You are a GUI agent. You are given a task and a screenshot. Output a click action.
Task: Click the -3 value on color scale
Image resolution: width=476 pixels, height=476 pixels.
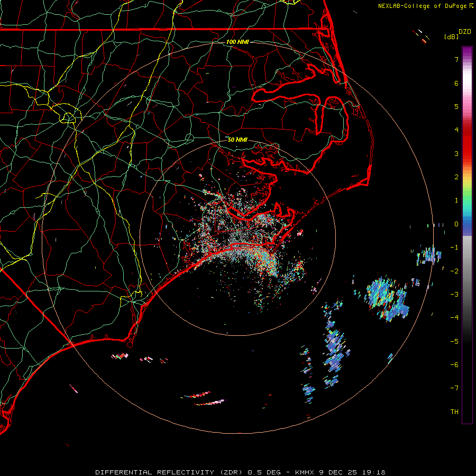click(x=454, y=295)
